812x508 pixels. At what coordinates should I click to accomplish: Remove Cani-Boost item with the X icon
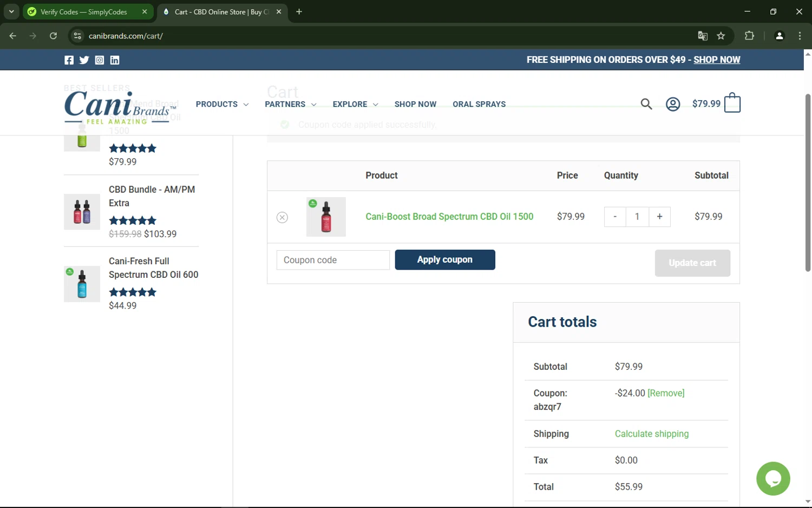282,217
